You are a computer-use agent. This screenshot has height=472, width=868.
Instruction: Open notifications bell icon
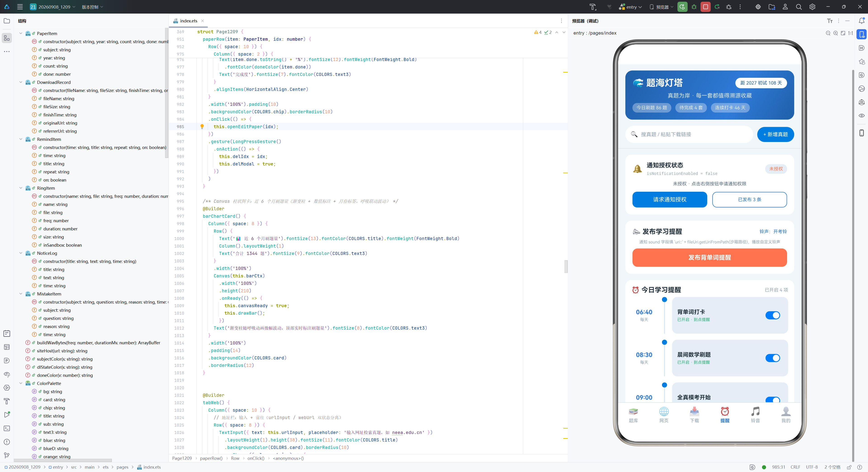coord(862,21)
